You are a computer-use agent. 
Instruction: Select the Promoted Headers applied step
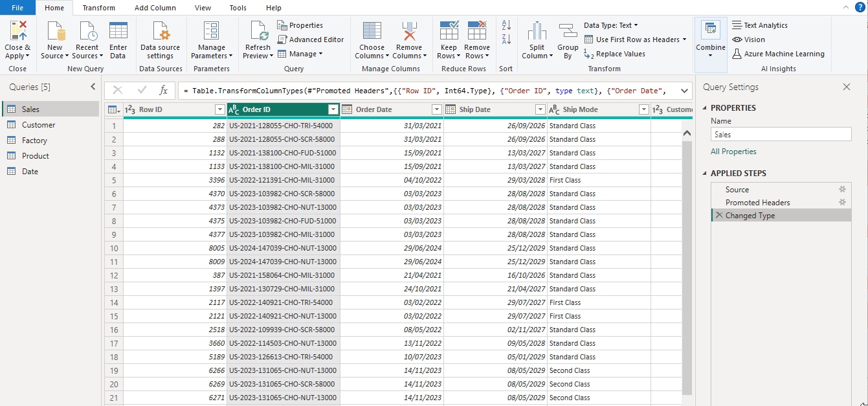pos(781,202)
